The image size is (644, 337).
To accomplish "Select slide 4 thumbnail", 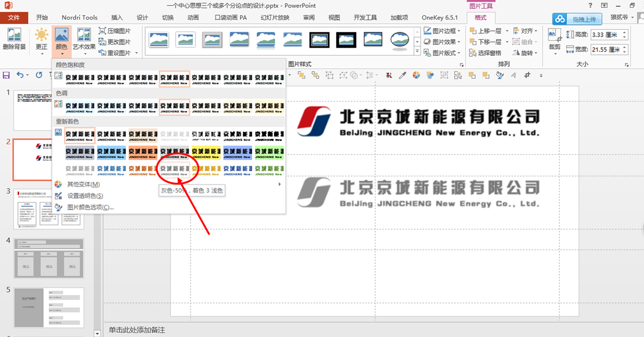I will pos(48,258).
